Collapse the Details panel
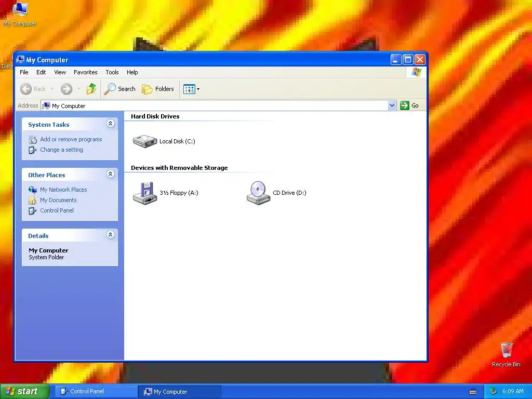This screenshot has width=532, height=399. 110,235
